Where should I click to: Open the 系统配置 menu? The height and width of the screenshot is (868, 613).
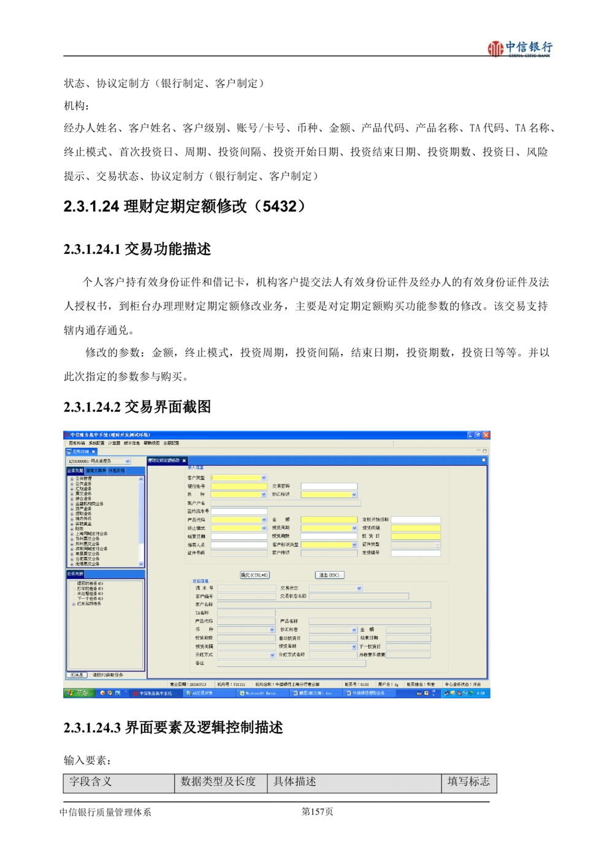[x=96, y=443]
